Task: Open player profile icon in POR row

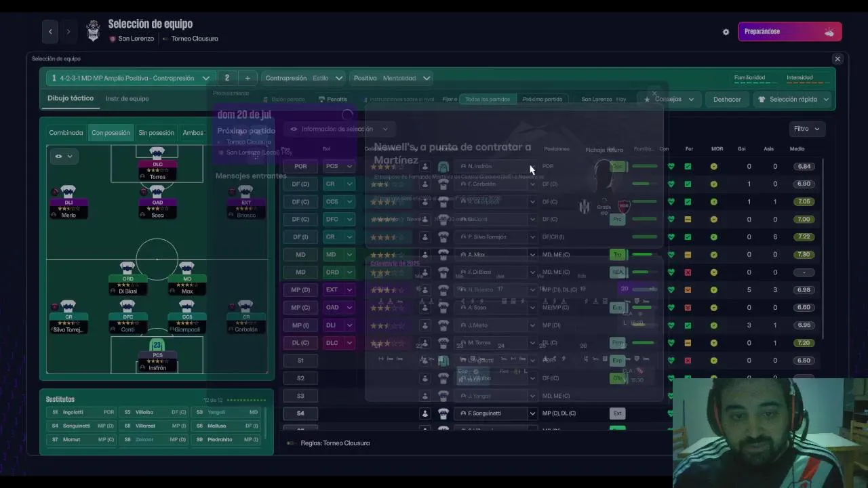Action: pos(425,166)
